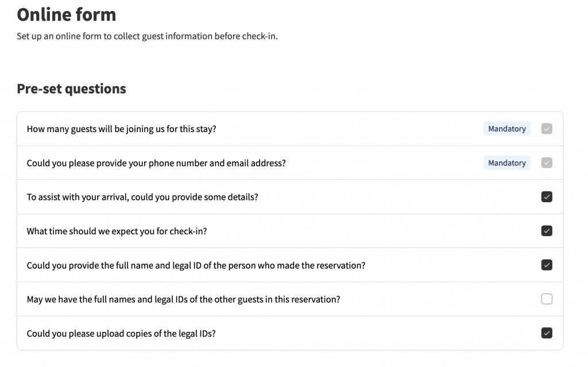
Task: Uncheck the upload legal ID copies checkbox
Action: [x=547, y=333]
